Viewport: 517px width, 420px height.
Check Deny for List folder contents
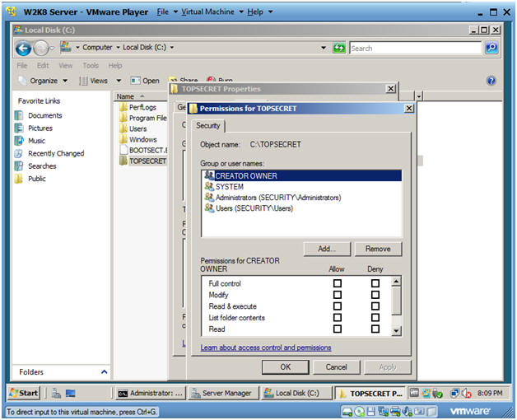click(x=375, y=317)
